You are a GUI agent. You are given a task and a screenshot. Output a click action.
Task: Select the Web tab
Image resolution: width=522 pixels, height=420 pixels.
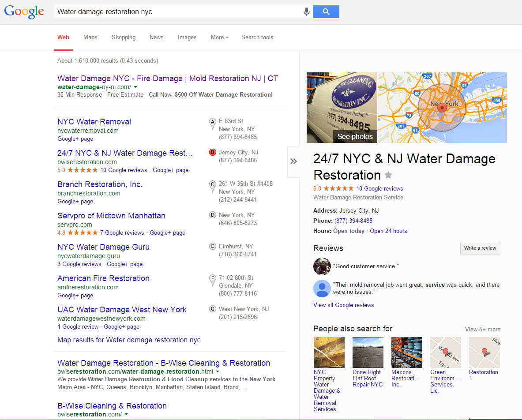[63, 37]
